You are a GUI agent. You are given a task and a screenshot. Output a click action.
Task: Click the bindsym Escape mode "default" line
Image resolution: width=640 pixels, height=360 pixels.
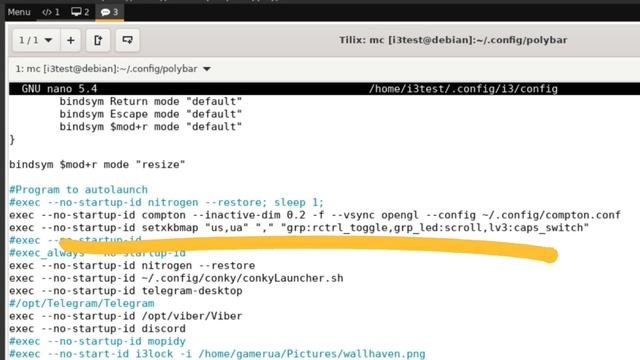[151, 114]
